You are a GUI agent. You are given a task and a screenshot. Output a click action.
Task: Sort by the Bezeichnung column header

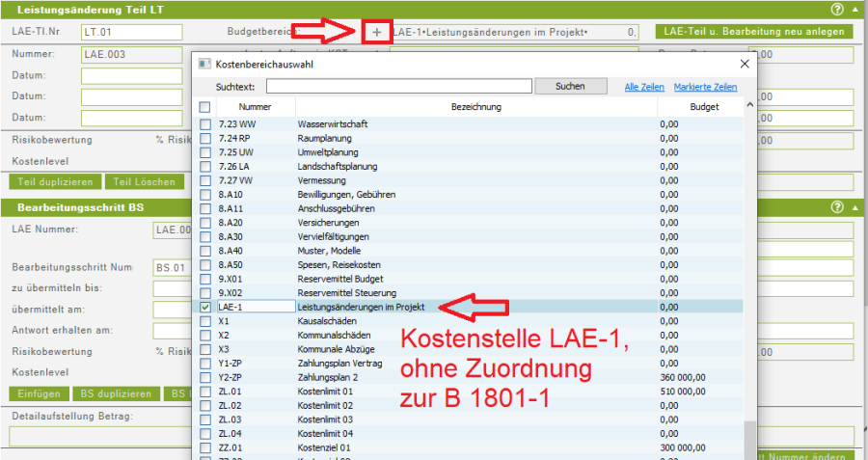(476, 107)
